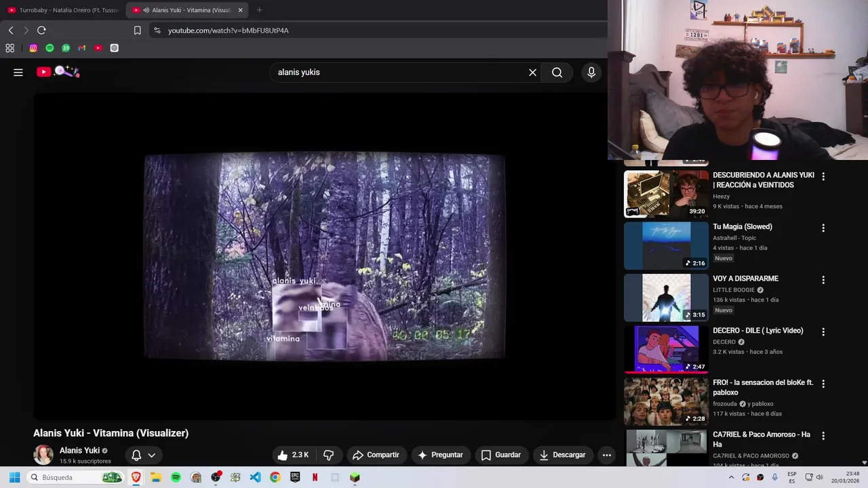This screenshot has height=488, width=868.
Task: Show hidden system tray icons chevron
Action: click(731, 477)
